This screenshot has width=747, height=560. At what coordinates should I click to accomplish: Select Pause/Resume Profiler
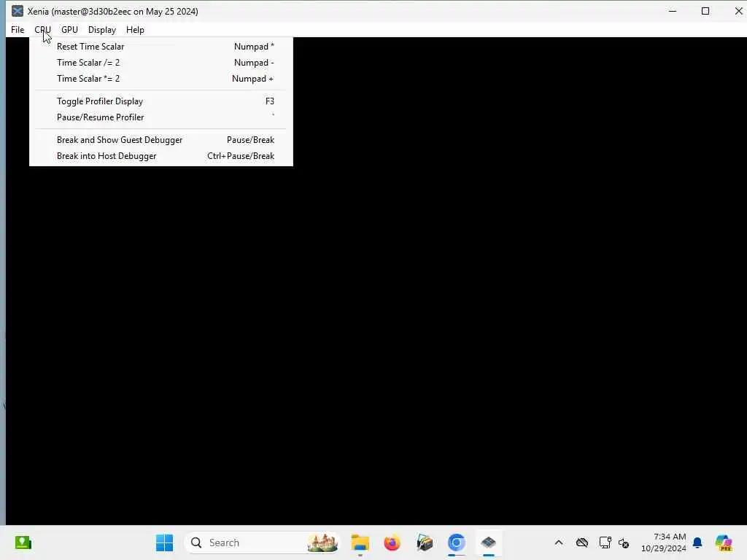tap(161, 117)
